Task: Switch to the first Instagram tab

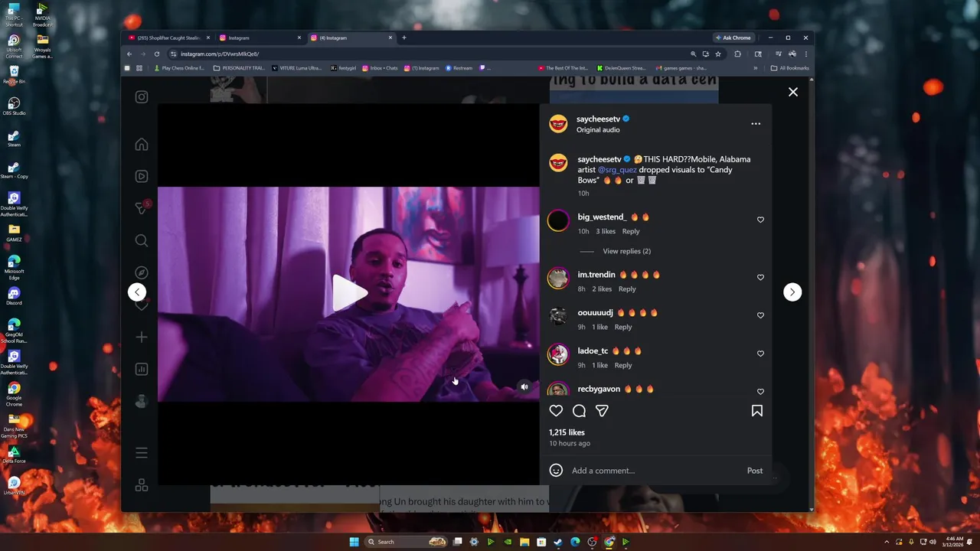Action: 259,37
